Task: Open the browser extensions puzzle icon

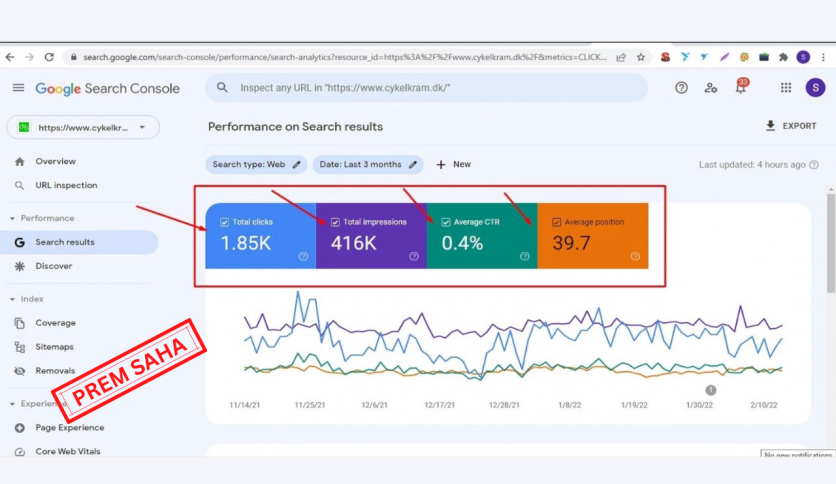Action: tap(783, 57)
